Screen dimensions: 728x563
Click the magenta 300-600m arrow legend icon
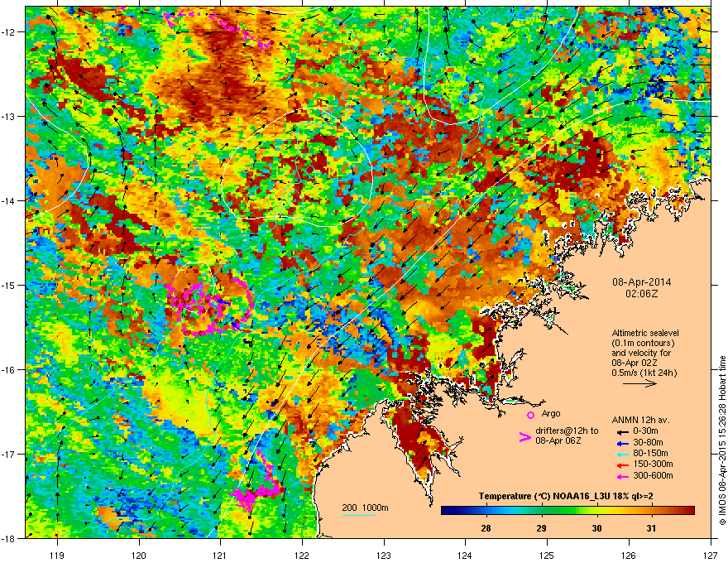(x=623, y=476)
